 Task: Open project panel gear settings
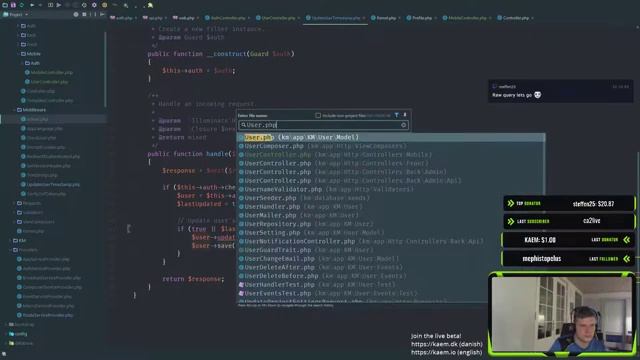coord(76,14)
